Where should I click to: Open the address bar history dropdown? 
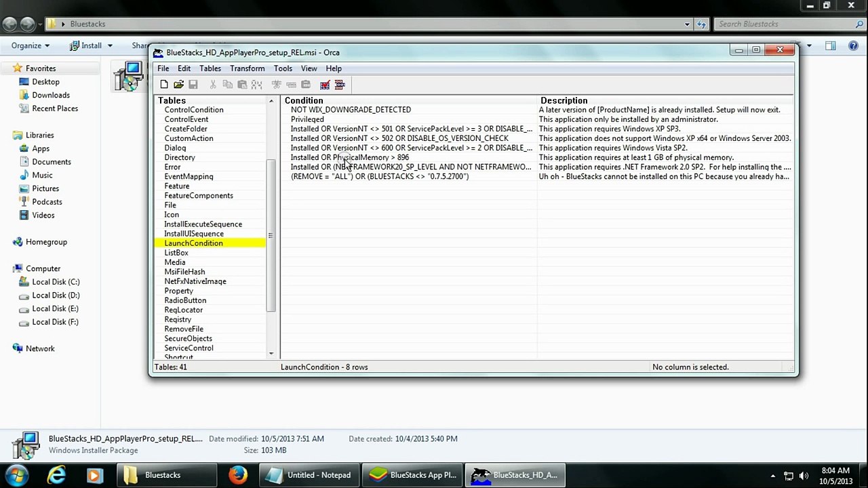tap(687, 24)
